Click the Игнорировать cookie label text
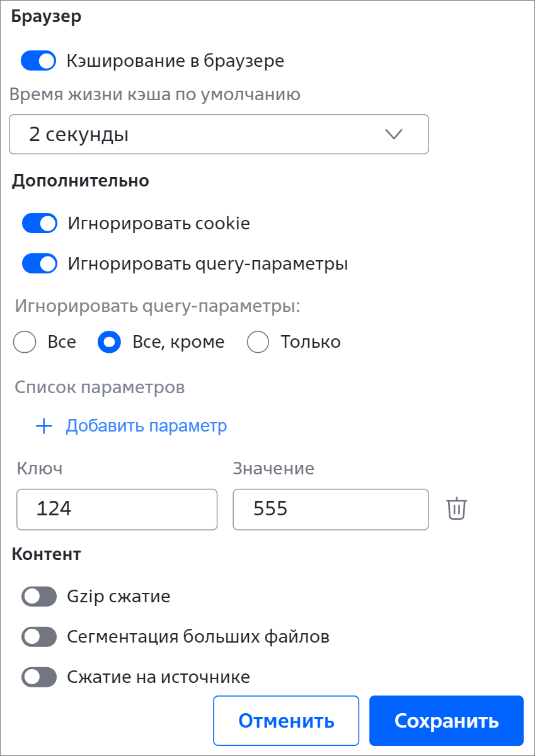Image resolution: width=535 pixels, height=756 pixels. click(x=159, y=224)
